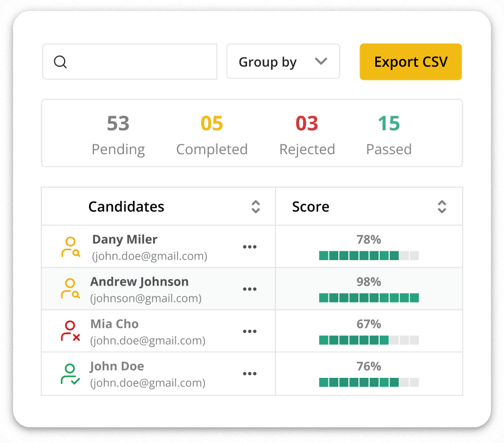This screenshot has width=504, height=443.
Task: Click Mia Cho's rejected user icon
Action: (71, 331)
